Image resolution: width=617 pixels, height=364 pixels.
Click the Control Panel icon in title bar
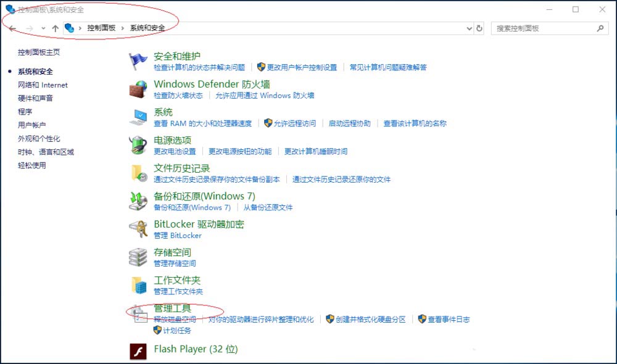tap(10, 9)
